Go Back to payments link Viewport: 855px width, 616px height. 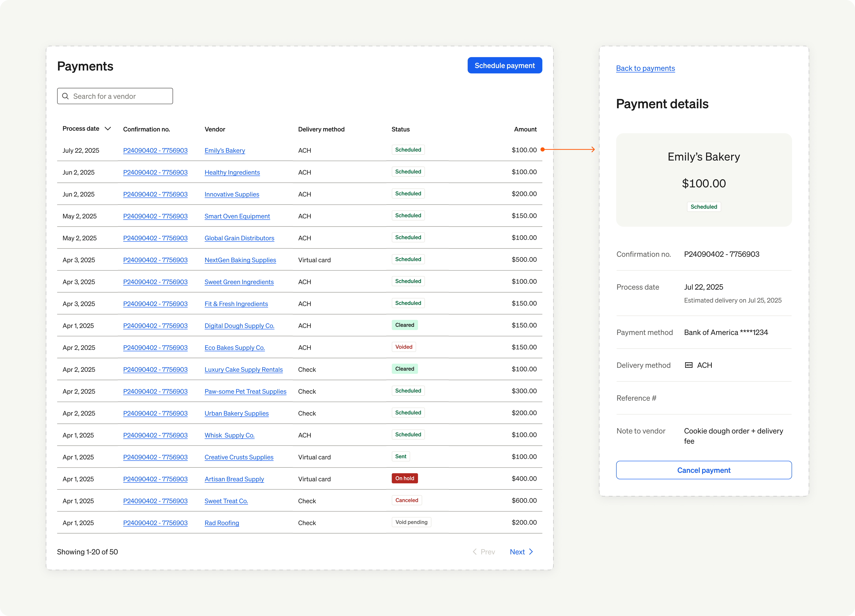coord(645,68)
